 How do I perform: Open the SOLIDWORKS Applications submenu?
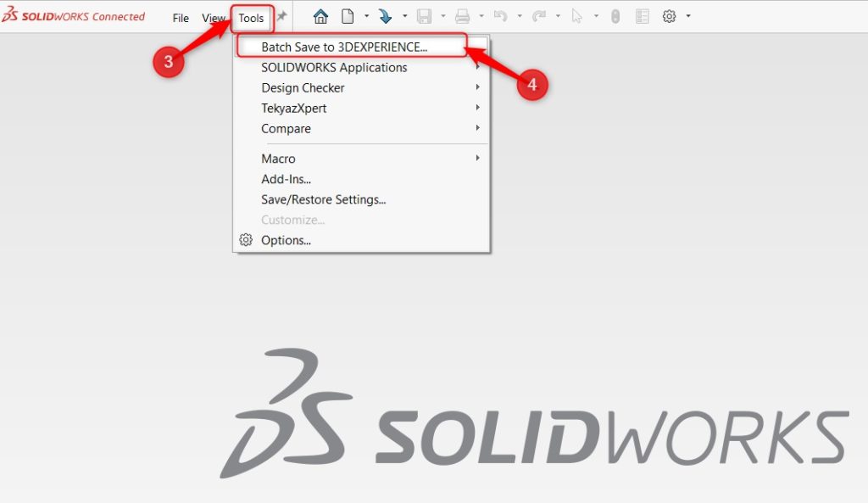(x=361, y=68)
